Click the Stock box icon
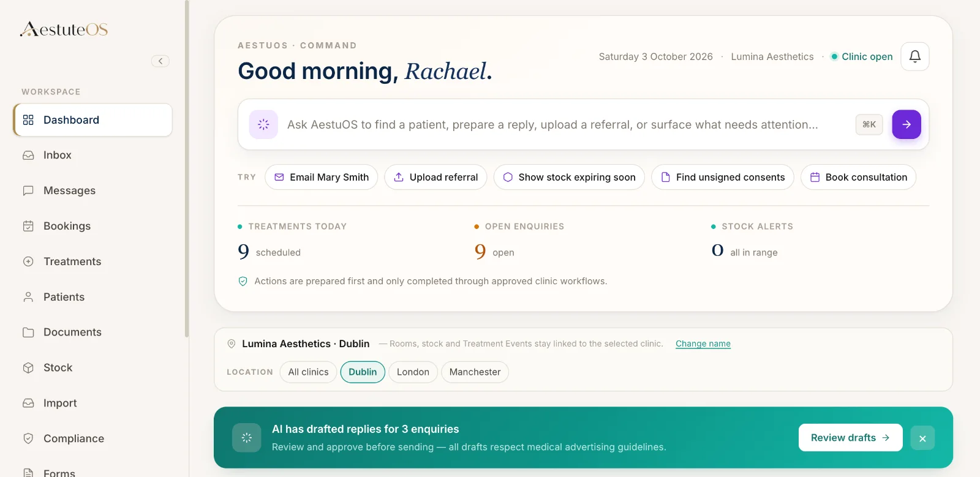Screen dimensions: 980x477 pyautogui.click(x=28, y=368)
